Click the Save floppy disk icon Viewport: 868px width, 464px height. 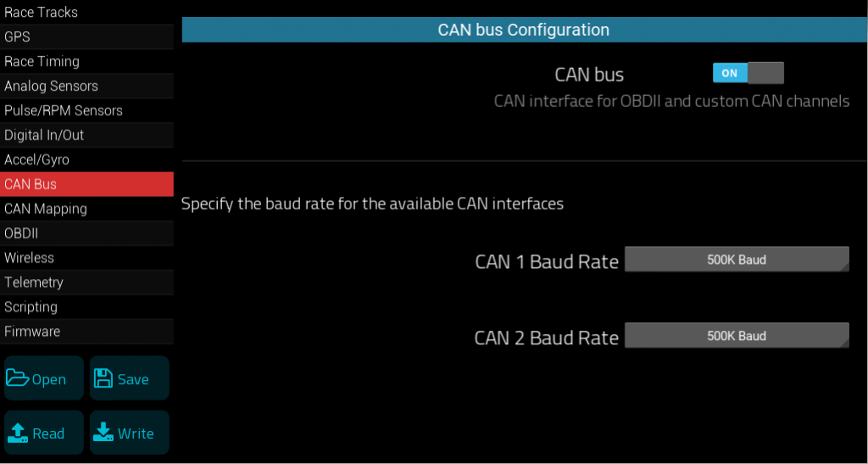click(x=103, y=378)
